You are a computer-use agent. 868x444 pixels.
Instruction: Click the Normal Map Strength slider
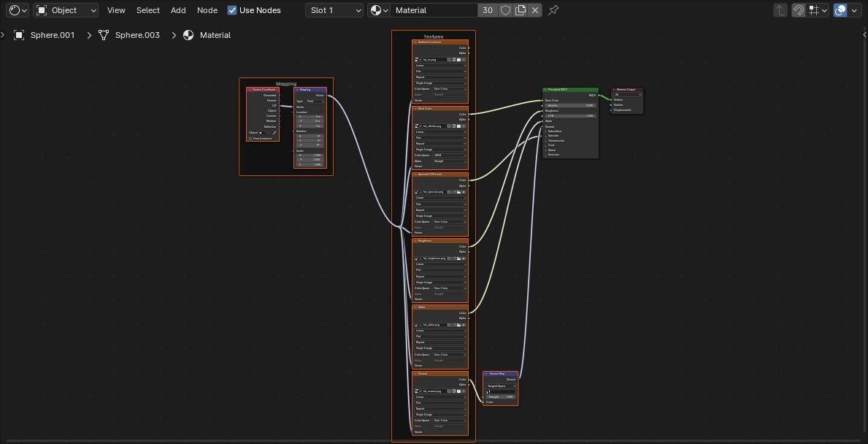tap(500, 397)
